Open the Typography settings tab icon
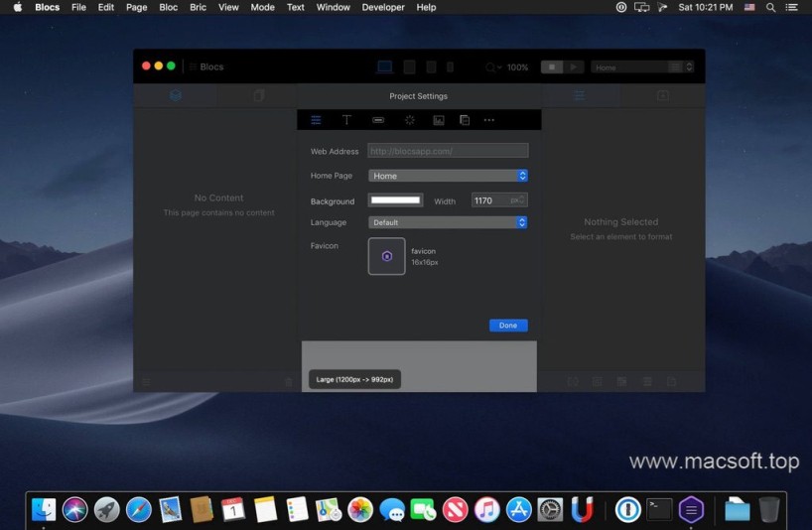Image resolution: width=812 pixels, height=530 pixels. click(x=346, y=120)
